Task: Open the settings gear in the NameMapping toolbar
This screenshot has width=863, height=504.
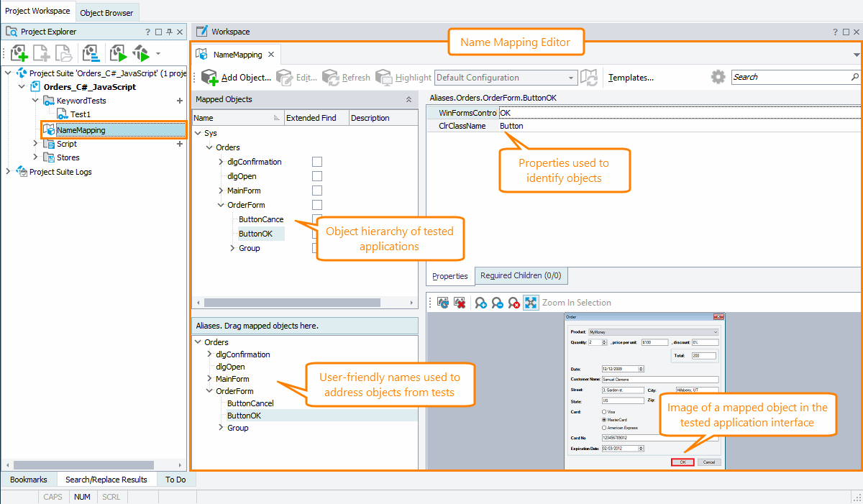Action: (x=717, y=77)
